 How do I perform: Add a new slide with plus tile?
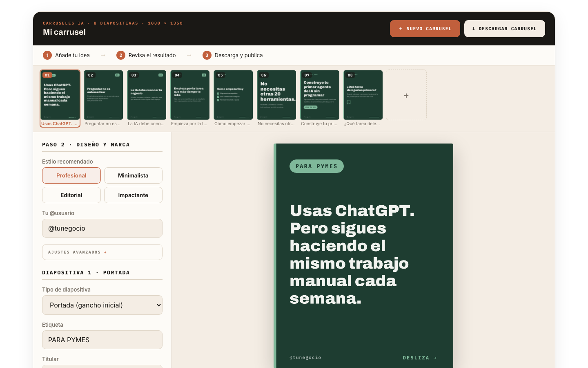(406, 95)
